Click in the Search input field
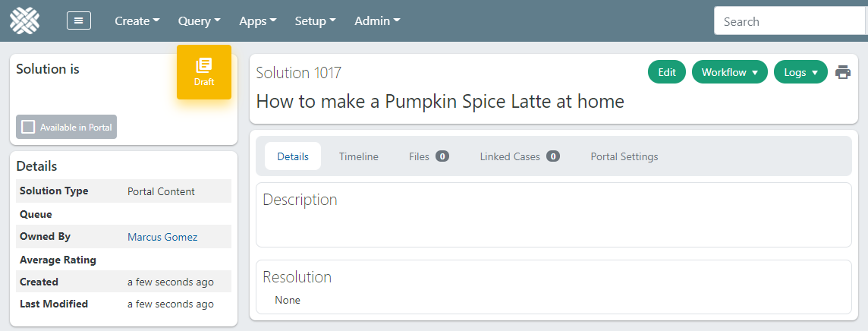Screen dimensions: 868x331 [789, 21]
